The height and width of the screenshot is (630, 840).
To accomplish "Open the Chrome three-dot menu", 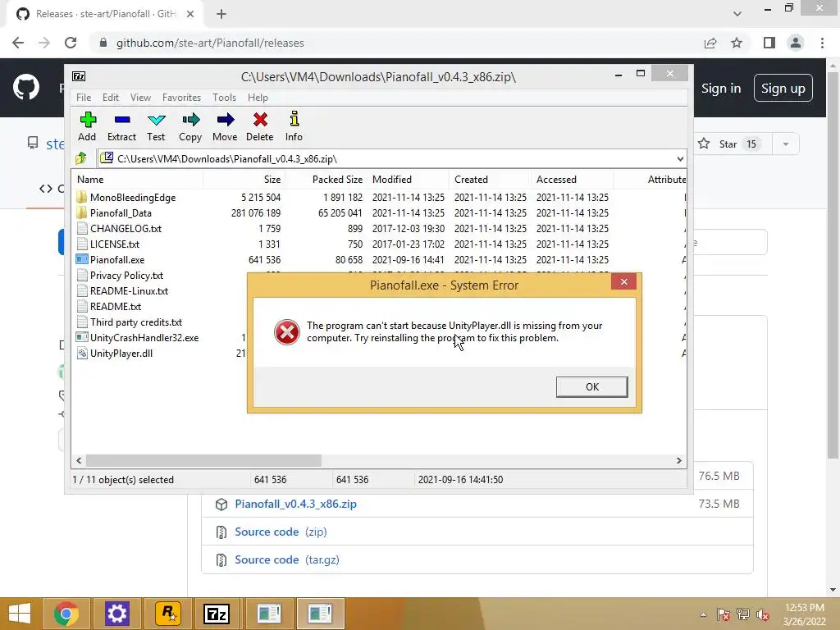I will 822,43.
